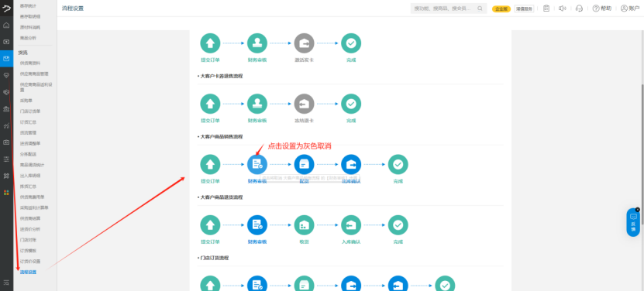Viewport: 644px width, 291px height.
Task: Click 完成 icon in 大客户商品退货流程
Action: [x=398, y=225]
